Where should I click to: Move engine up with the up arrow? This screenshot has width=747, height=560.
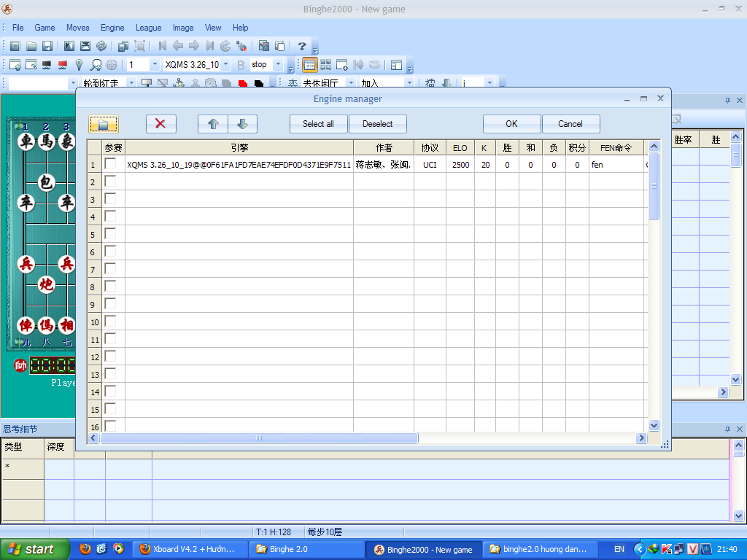[x=213, y=124]
